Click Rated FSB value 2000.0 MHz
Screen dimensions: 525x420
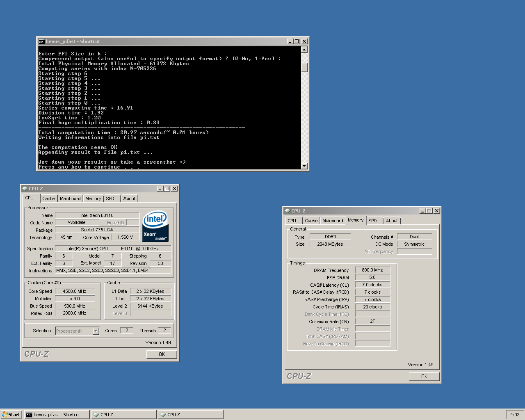click(x=75, y=313)
